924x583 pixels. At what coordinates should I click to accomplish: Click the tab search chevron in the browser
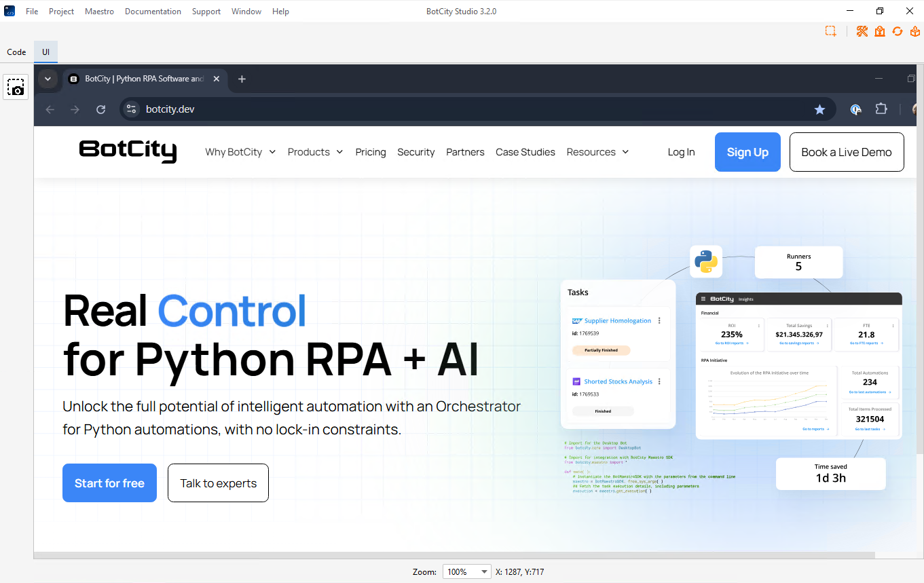(x=48, y=79)
